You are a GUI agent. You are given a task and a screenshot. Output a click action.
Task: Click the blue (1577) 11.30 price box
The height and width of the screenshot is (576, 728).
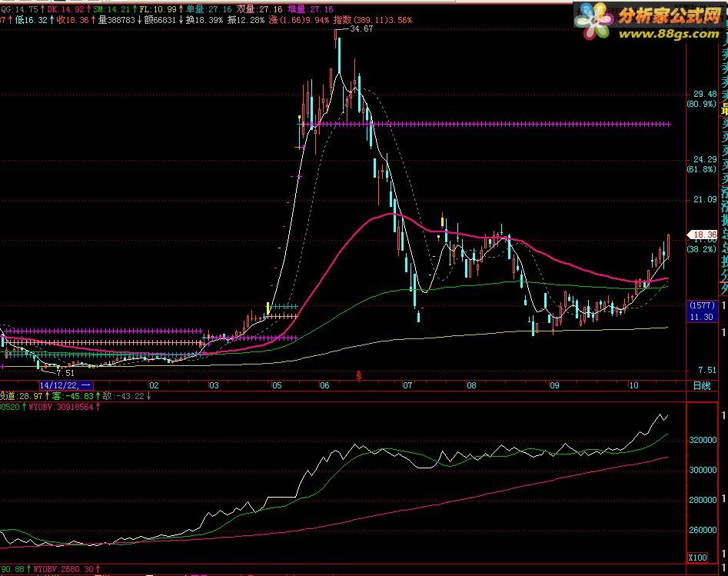[x=702, y=311]
